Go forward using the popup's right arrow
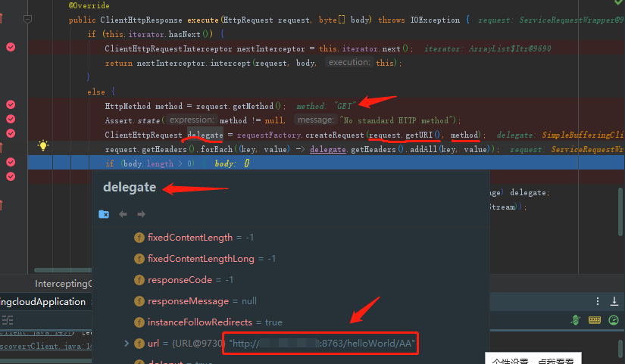 141,214
